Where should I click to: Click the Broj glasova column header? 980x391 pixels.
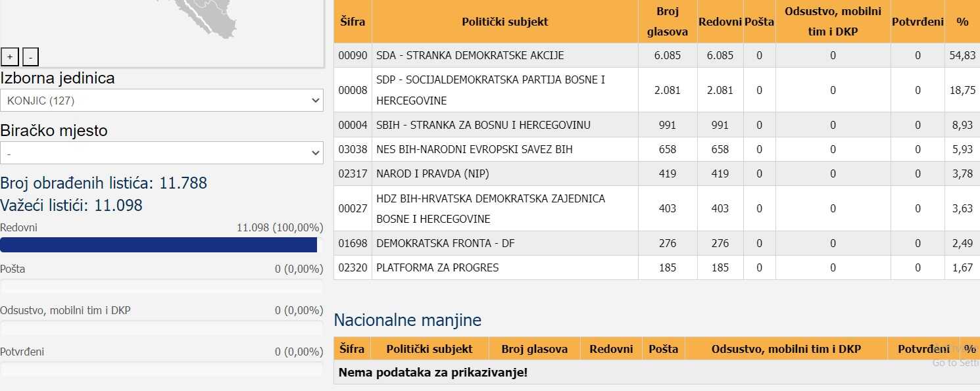click(667, 22)
